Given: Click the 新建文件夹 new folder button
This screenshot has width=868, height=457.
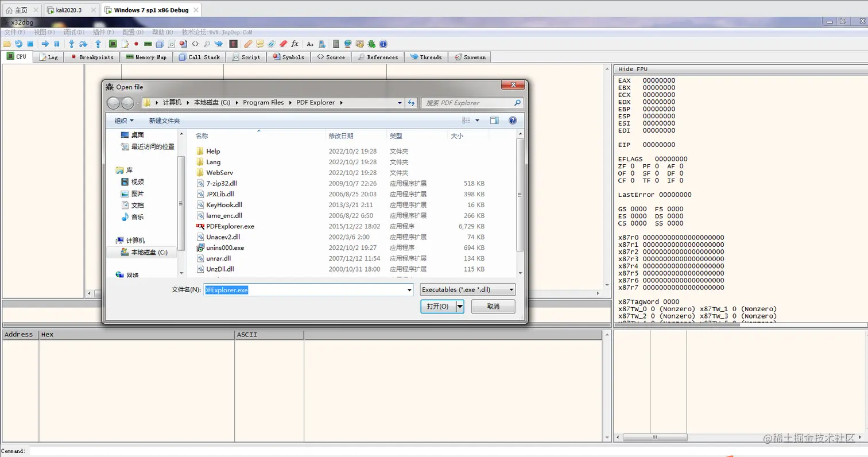Looking at the screenshot, I should pyautogui.click(x=164, y=121).
